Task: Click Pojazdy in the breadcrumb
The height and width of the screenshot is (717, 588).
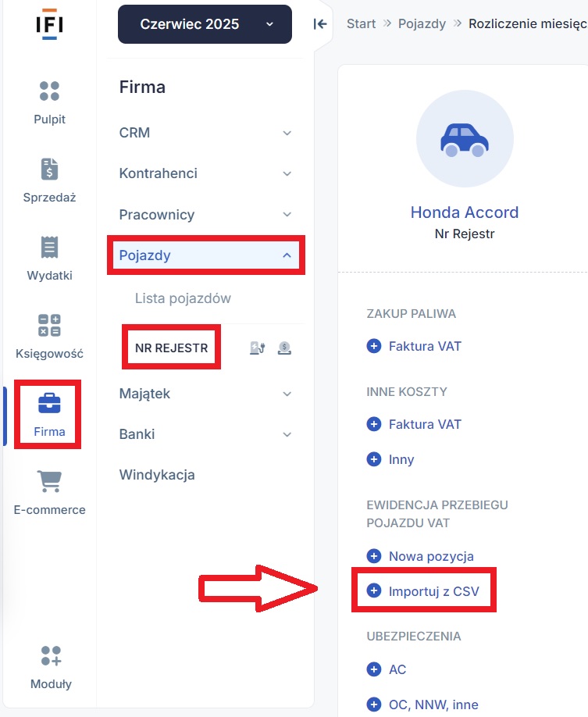Action: click(422, 23)
